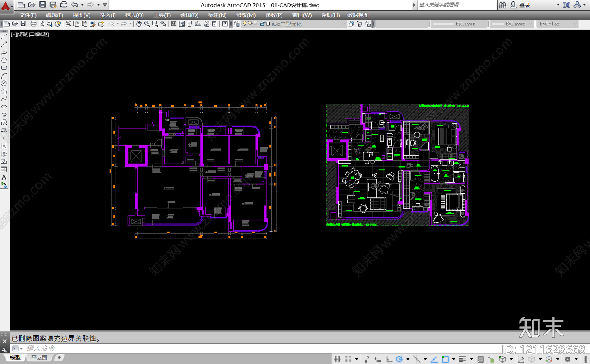Click the Plot printer icon in quick access toolbar
590x364 pixels.
[x=64, y=5]
